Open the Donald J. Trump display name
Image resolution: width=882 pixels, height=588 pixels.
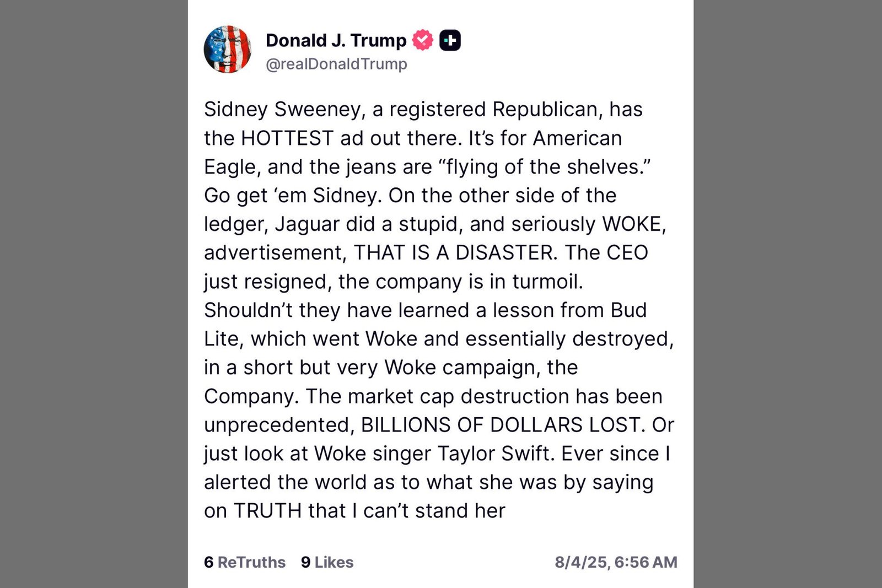(336, 40)
